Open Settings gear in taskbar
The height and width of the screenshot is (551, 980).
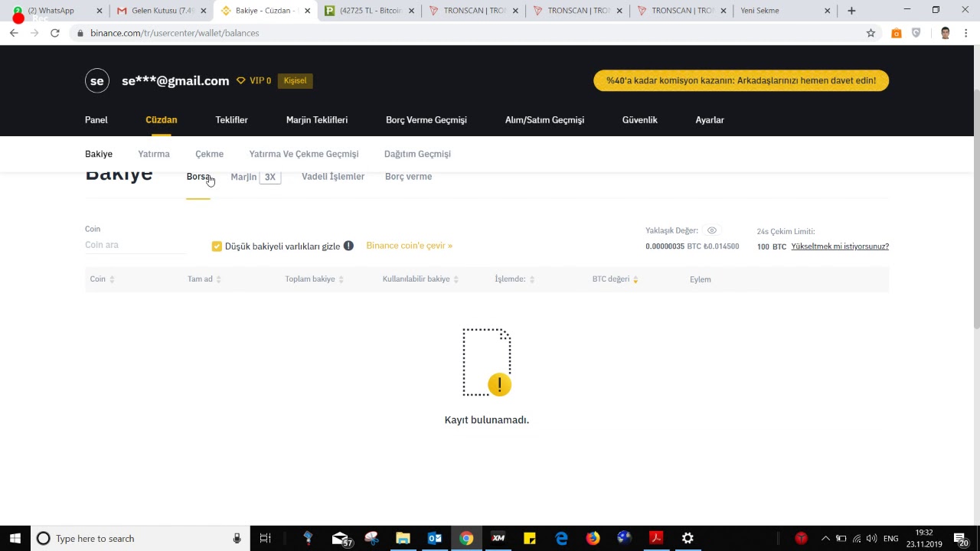(688, 539)
